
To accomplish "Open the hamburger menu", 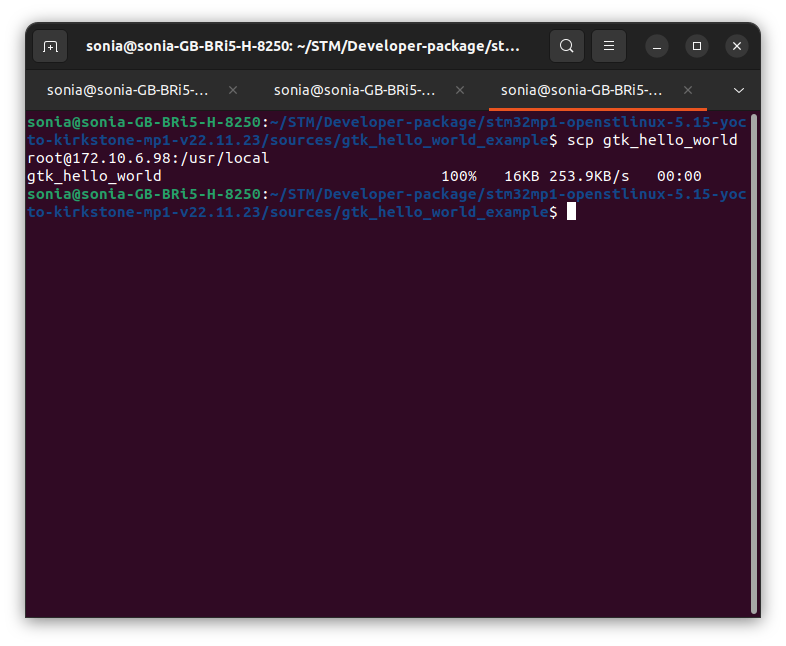I will 609,46.
